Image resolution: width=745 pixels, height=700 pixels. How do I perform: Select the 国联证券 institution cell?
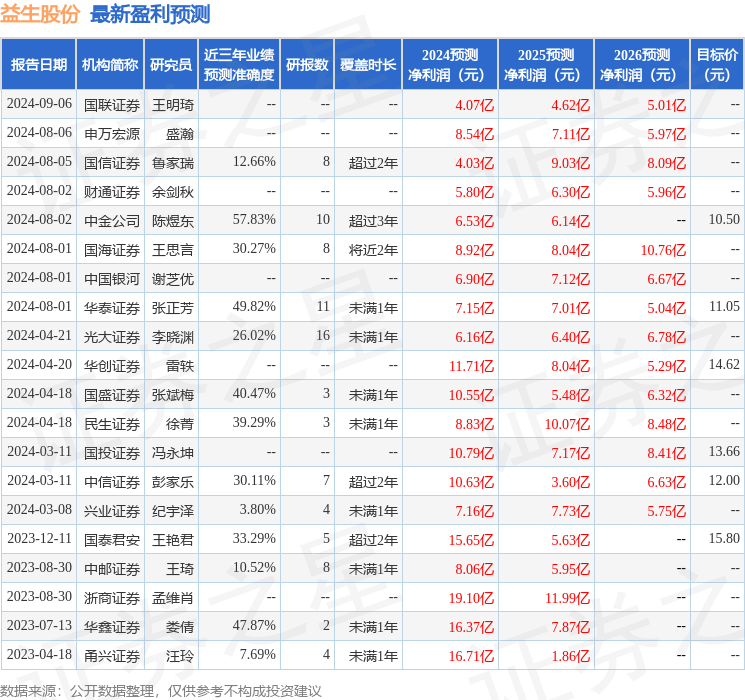tap(112, 105)
